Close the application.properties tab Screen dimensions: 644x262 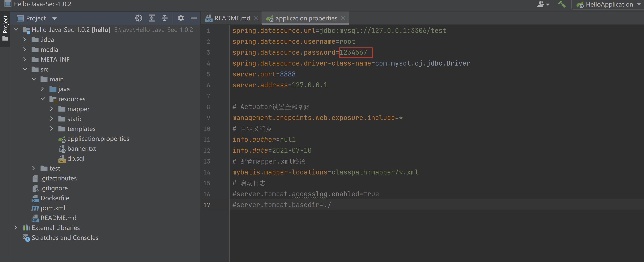coord(343,18)
